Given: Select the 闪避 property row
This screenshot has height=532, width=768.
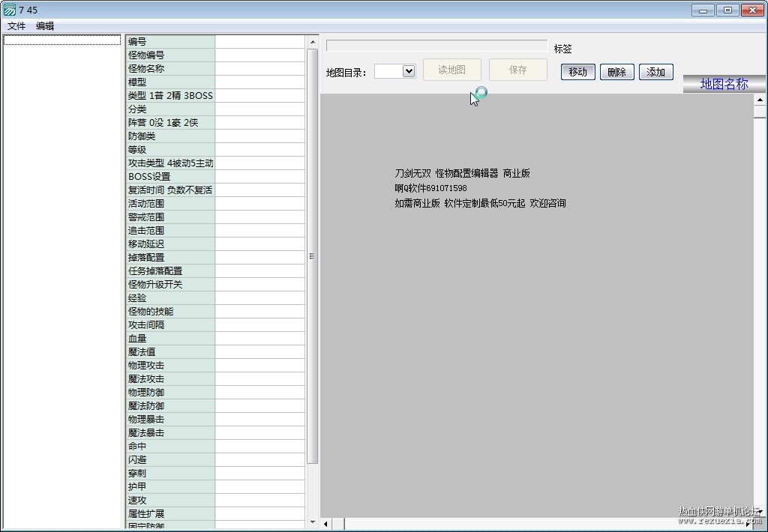Looking at the screenshot, I should click(x=215, y=459).
